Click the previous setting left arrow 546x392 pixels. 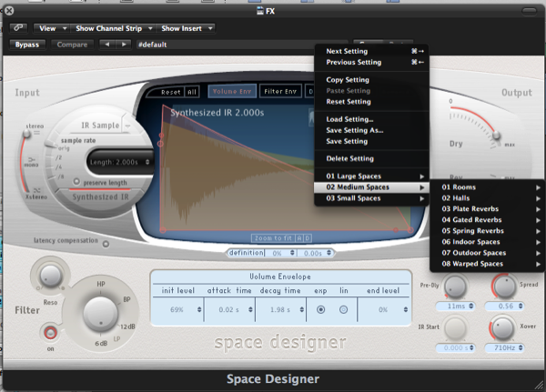tap(106, 44)
